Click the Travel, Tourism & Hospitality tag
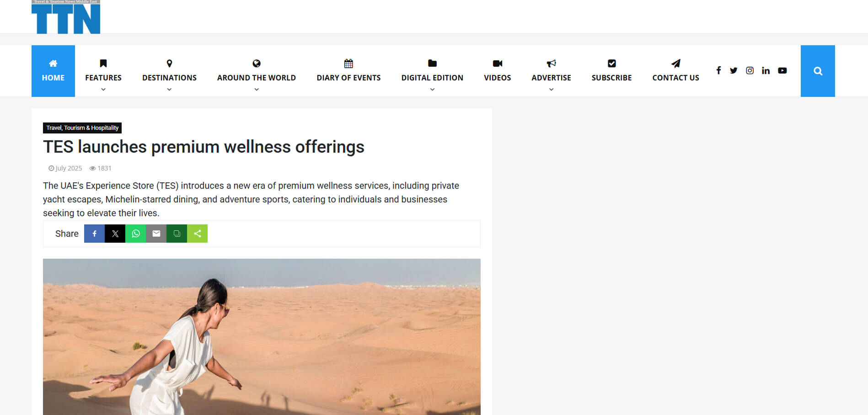The width and height of the screenshot is (868, 415). point(82,128)
